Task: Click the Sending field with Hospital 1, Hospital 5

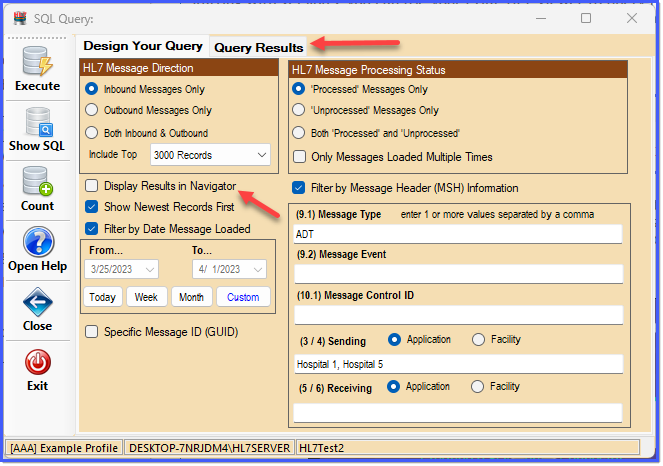Action: (458, 365)
